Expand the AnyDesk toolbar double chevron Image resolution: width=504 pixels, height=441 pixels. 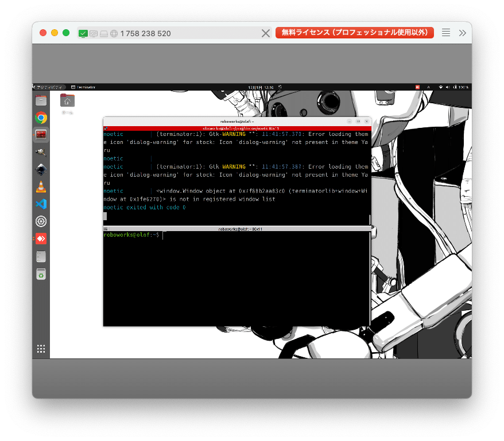[x=462, y=33]
